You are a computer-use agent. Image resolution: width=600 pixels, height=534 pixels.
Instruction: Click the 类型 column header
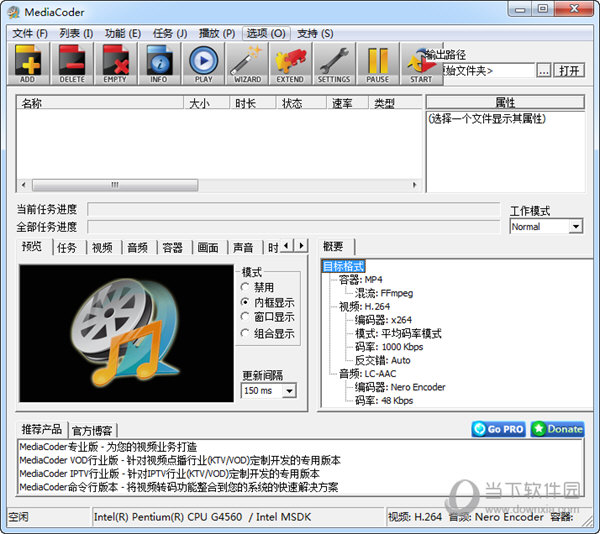[395, 103]
